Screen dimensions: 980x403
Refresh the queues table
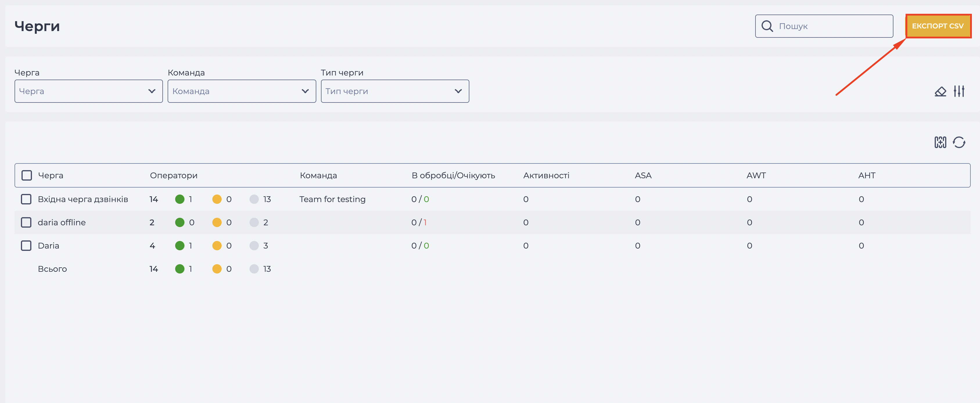click(x=959, y=142)
